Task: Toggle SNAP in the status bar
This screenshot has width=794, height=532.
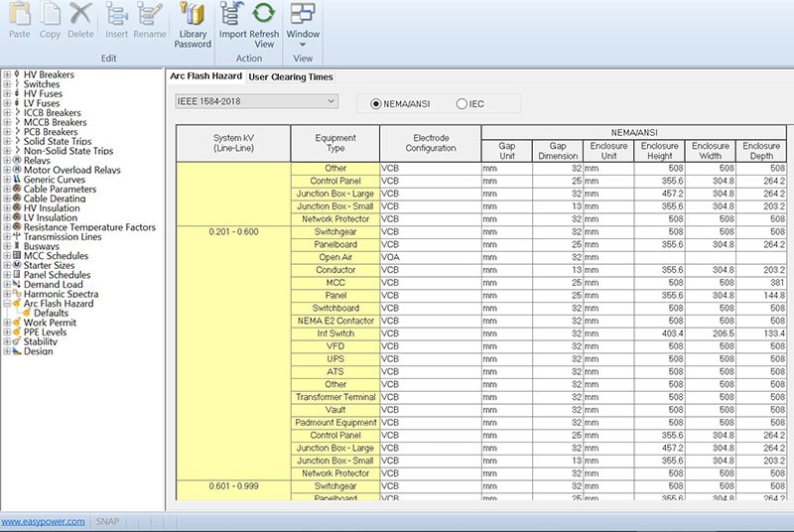Action: click(107, 521)
